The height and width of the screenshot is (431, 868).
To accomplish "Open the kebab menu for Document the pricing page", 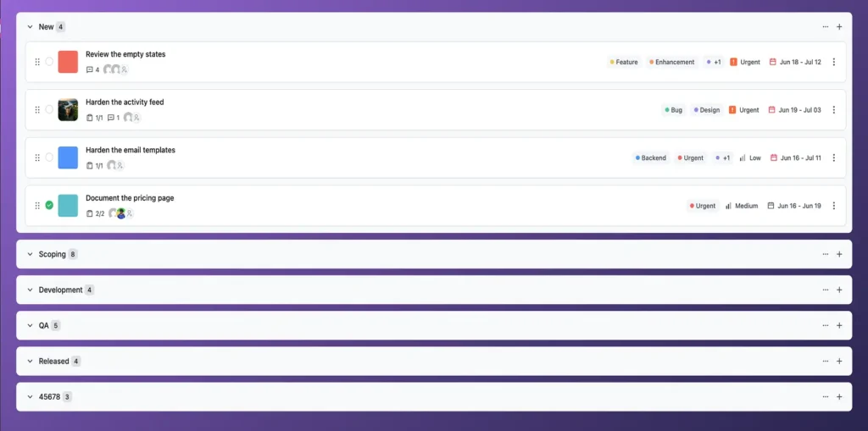I will 834,206.
